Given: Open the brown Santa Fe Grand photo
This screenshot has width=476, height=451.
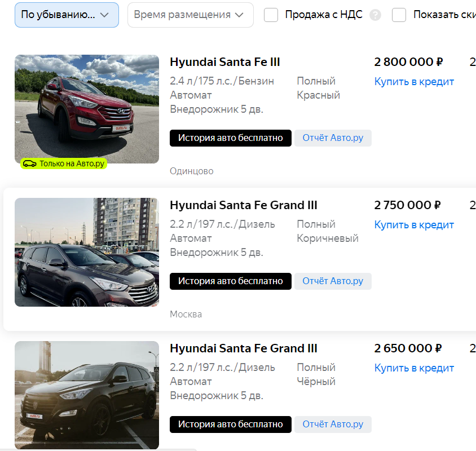Looking at the screenshot, I should [x=87, y=252].
